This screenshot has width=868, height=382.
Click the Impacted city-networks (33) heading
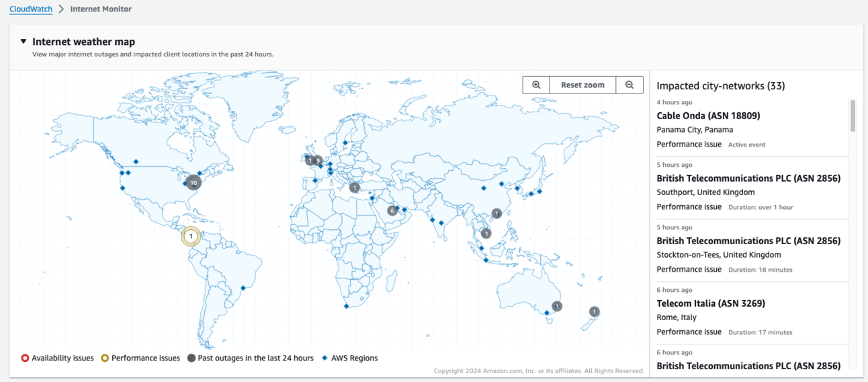[721, 85]
